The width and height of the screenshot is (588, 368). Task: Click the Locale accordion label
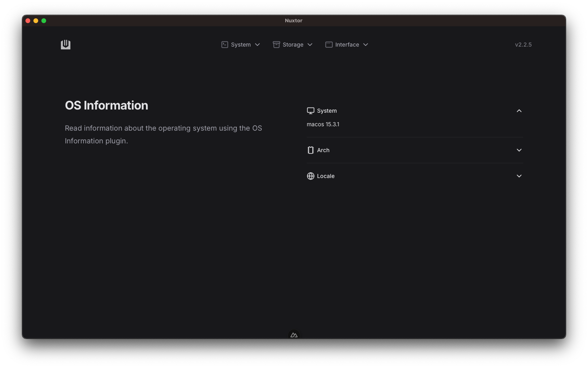click(x=325, y=176)
